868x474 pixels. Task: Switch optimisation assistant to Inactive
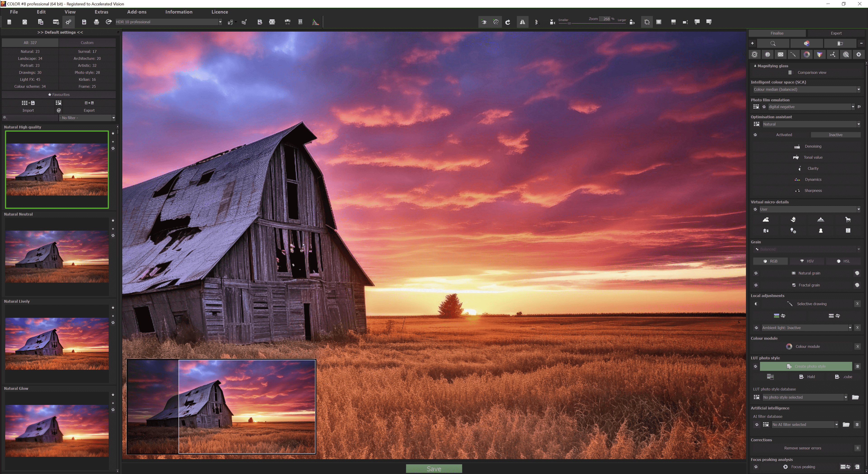(x=835, y=135)
